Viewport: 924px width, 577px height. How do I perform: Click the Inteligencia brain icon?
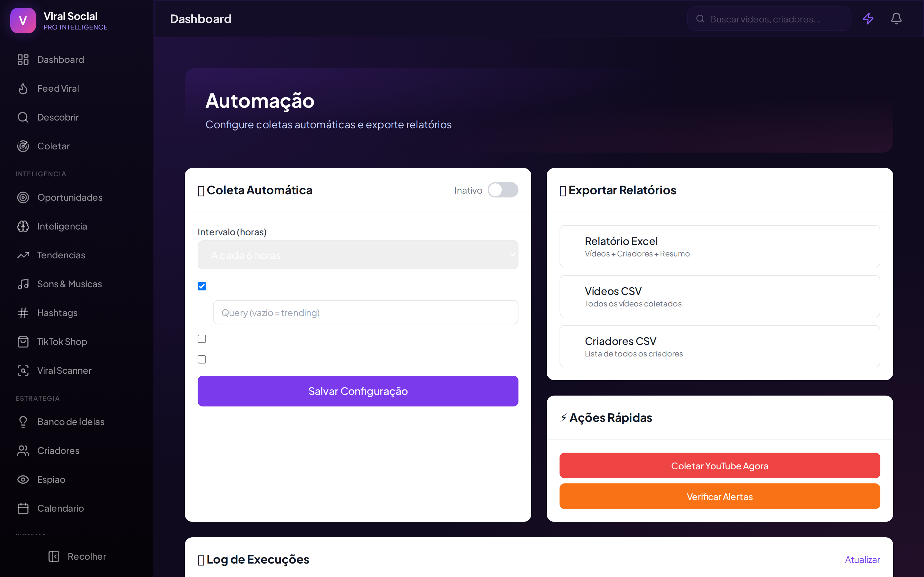(x=23, y=226)
